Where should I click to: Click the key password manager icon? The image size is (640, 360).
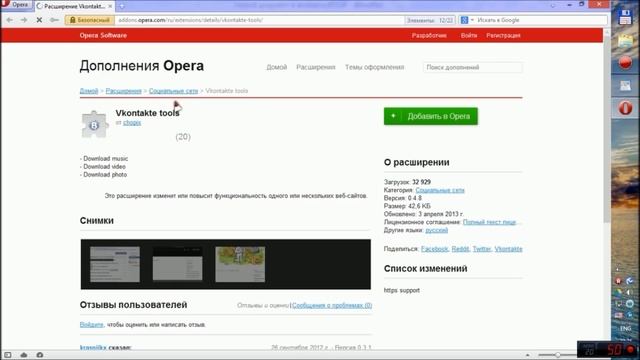point(54,20)
